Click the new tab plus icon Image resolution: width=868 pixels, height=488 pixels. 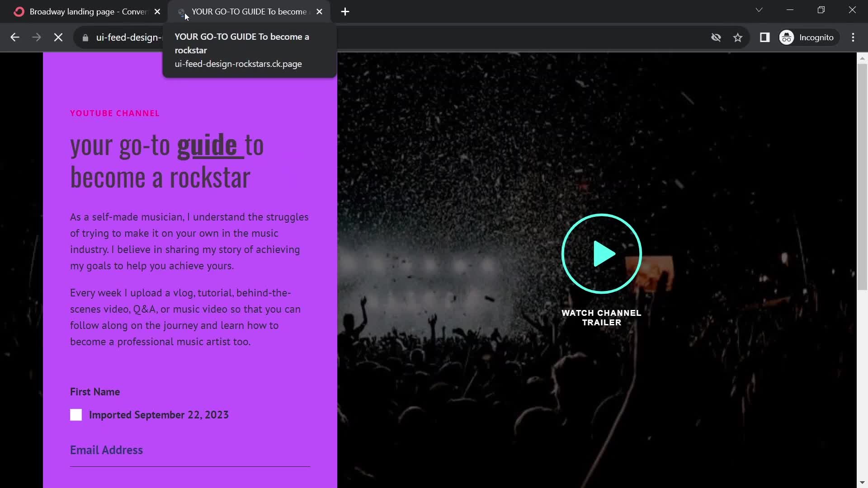coord(344,11)
